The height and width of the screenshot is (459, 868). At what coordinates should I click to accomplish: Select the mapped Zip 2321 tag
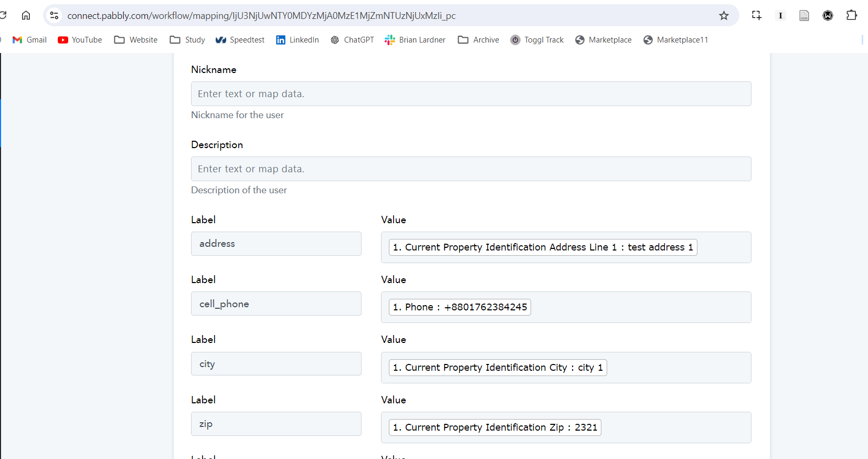pyautogui.click(x=495, y=427)
